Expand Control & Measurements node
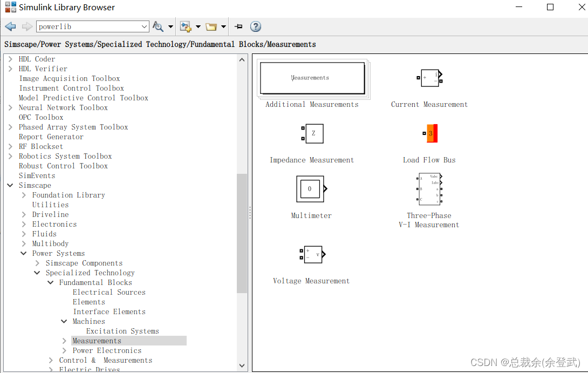The height and width of the screenshot is (373, 588). tap(51, 360)
